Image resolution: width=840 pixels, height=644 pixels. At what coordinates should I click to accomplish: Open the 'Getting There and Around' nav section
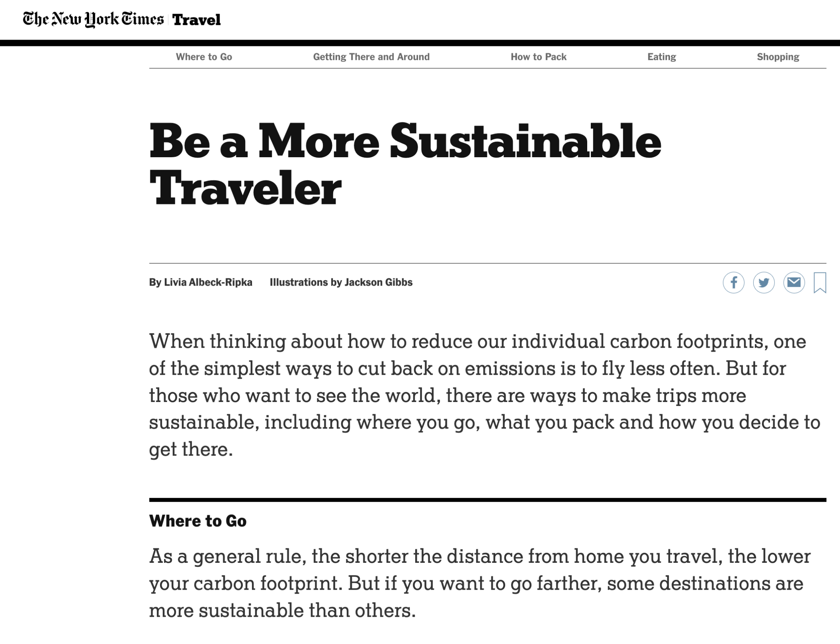click(x=371, y=57)
